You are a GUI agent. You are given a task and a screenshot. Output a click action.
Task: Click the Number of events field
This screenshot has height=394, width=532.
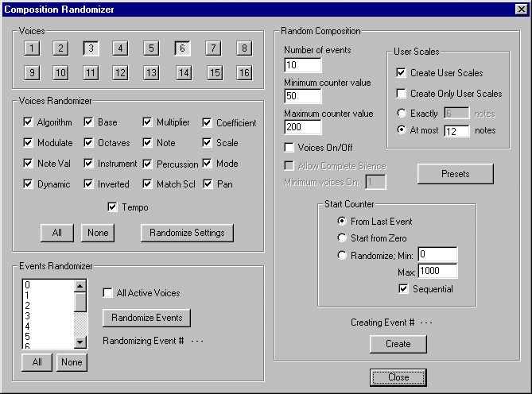coord(302,65)
